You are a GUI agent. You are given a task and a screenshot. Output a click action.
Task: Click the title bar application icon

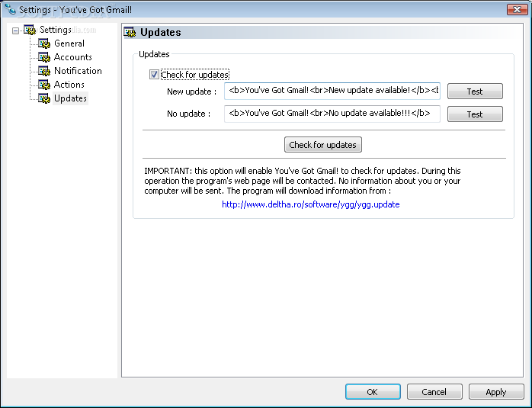click(x=10, y=9)
